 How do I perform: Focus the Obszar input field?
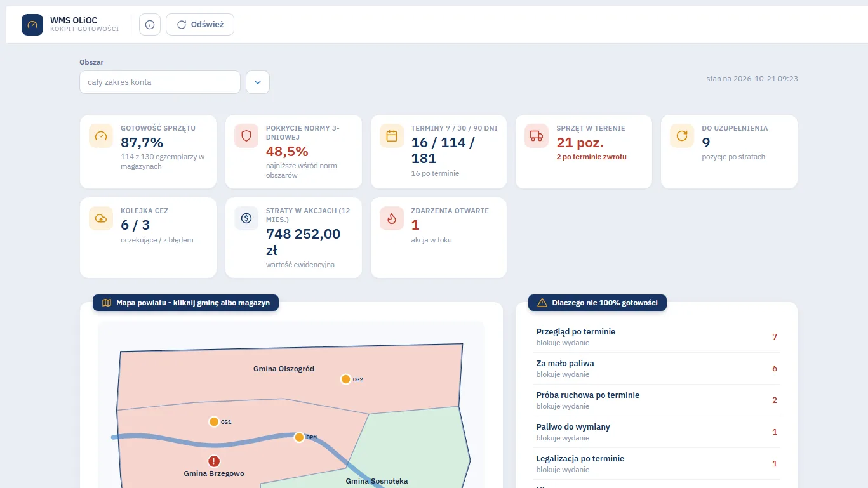160,82
